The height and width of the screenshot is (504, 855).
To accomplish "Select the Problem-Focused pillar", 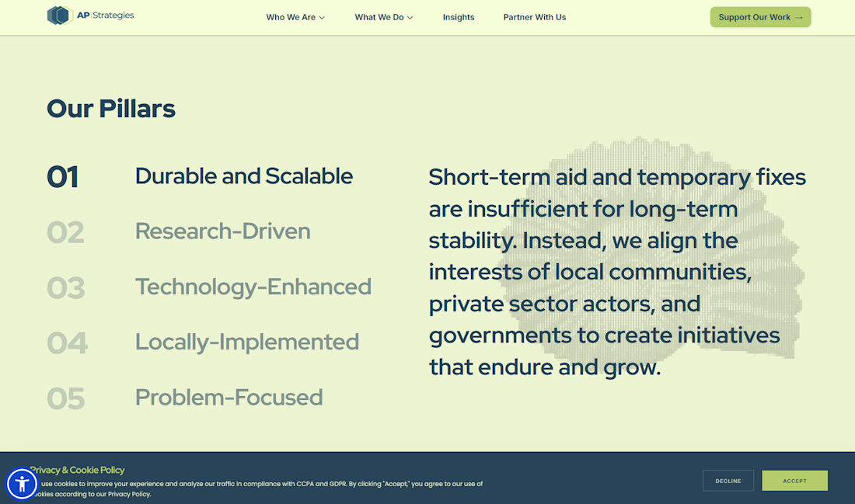I will [x=229, y=397].
